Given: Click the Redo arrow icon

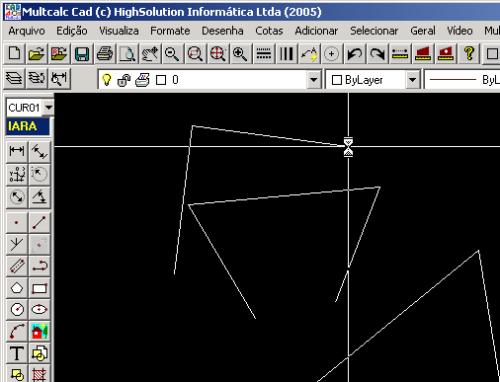Looking at the screenshot, I should (x=377, y=54).
